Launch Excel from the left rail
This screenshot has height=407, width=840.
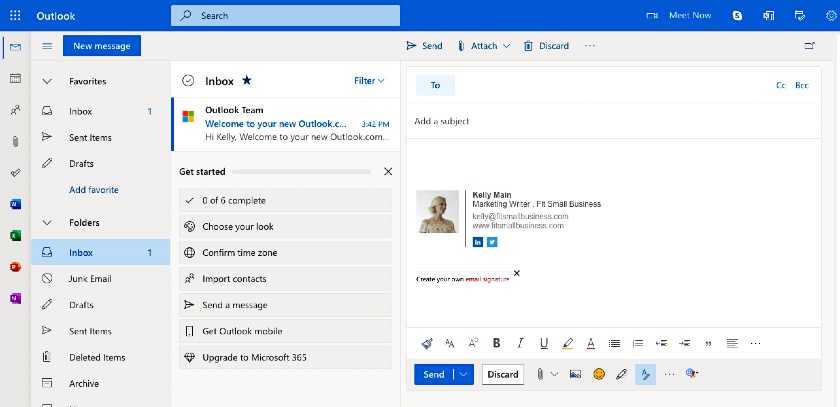16,235
